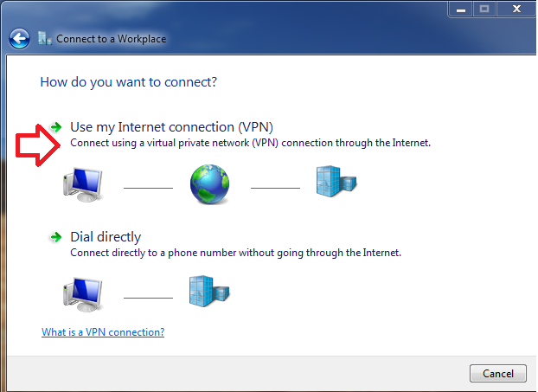This screenshot has height=392, width=538.
Task: Click the computer icon under Dial directly
Action: [x=83, y=295]
